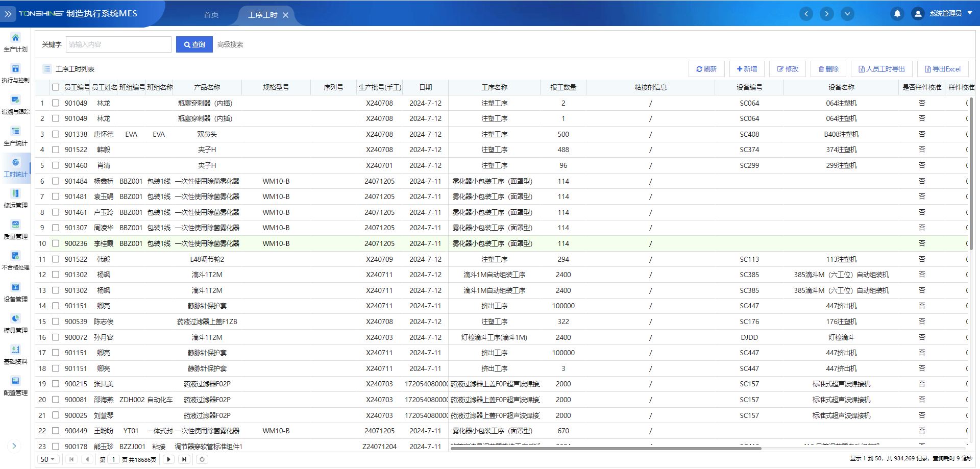Focus the 关键字 search input field

118,44
